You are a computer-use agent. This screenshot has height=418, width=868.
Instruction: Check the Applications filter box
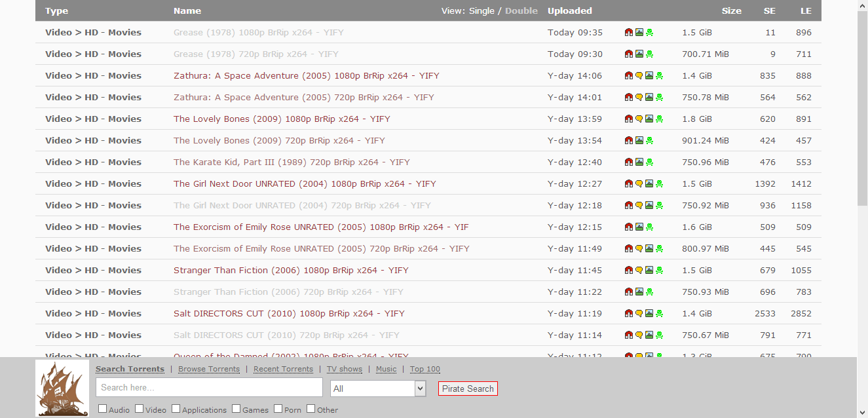(x=176, y=409)
